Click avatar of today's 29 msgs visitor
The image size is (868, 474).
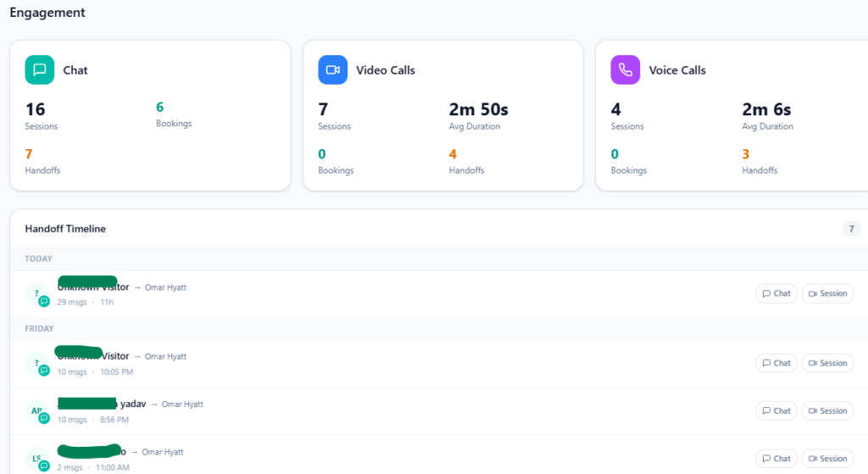pos(37,294)
